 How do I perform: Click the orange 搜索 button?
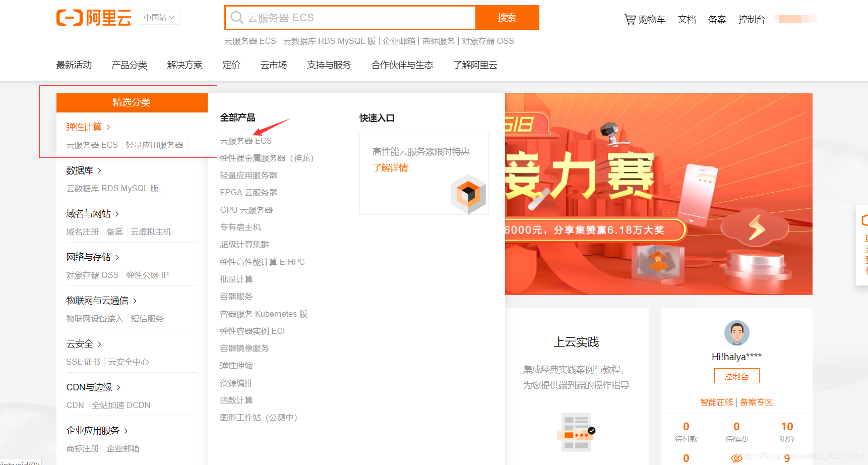pyautogui.click(x=507, y=18)
